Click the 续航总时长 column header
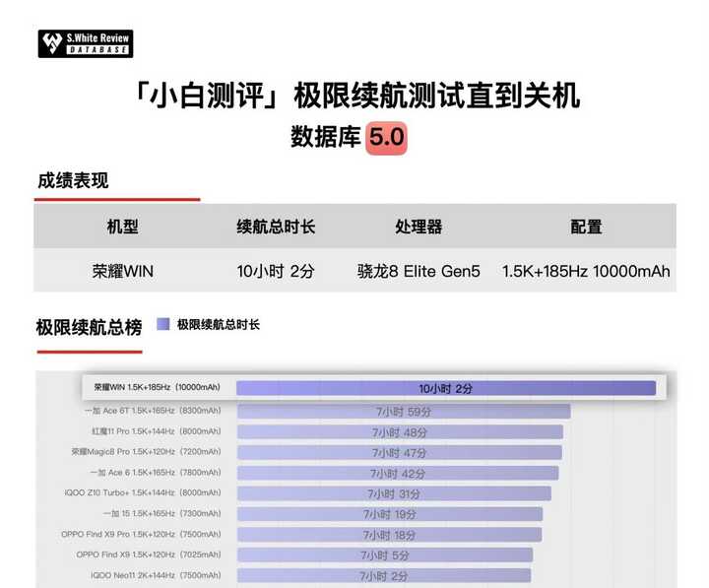Viewport: 709px width, 588px height. click(276, 227)
